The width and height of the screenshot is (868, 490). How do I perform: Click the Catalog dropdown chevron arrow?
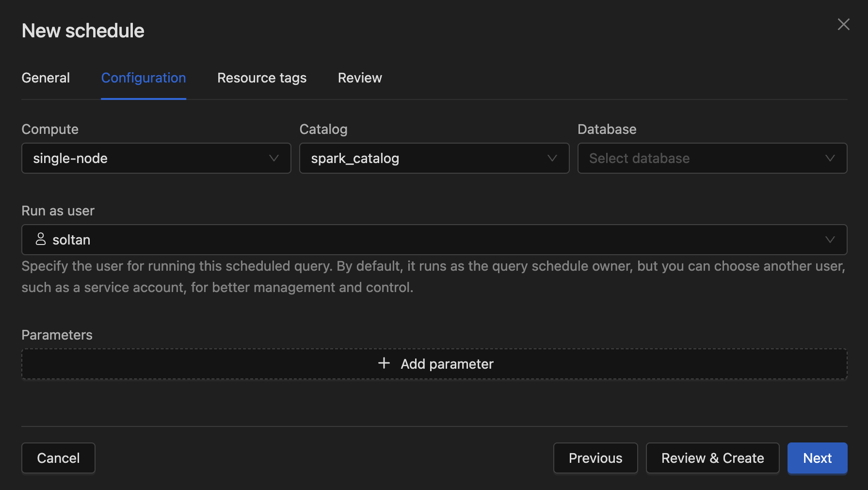[552, 158]
